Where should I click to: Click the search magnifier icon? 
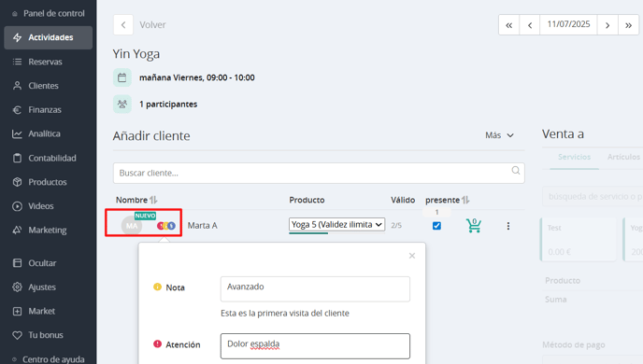click(x=516, y=170)
